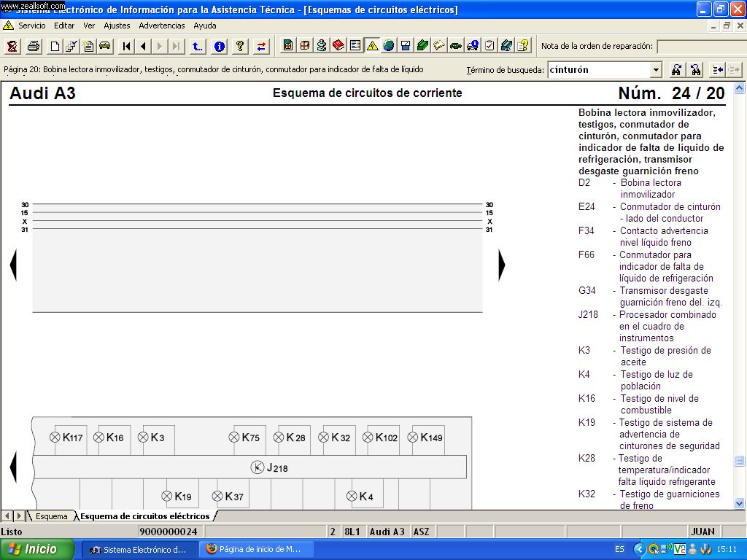Click the 15:11 system clock

point(727,549)
